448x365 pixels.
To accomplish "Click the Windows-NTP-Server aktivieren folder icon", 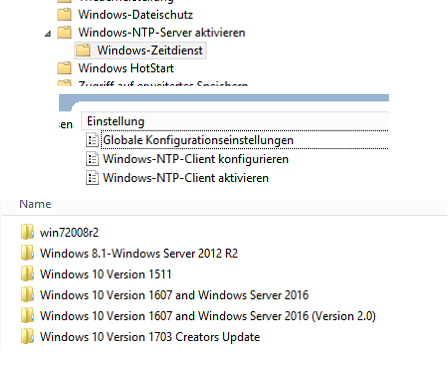I will pyautogui.click(x=64, y=32).
